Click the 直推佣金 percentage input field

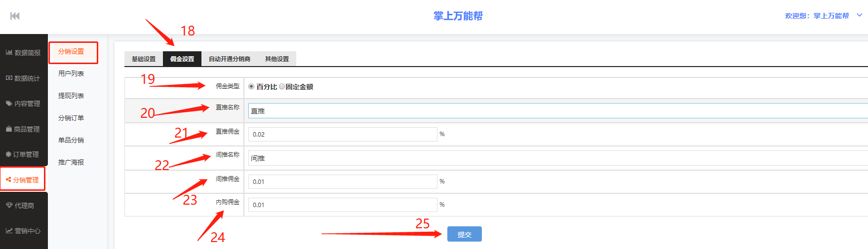[342, 134]
